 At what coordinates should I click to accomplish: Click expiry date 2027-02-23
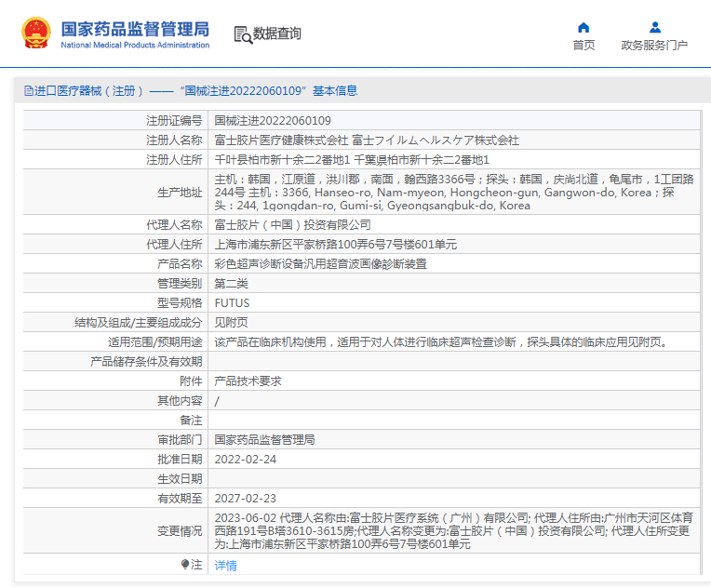tap(246, 499)
